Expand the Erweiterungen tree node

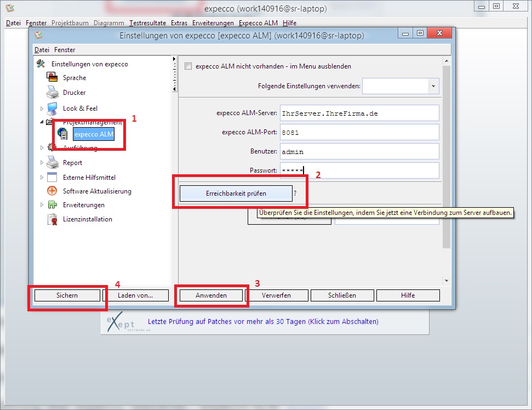pyautogui.click(x=42, y=205)
